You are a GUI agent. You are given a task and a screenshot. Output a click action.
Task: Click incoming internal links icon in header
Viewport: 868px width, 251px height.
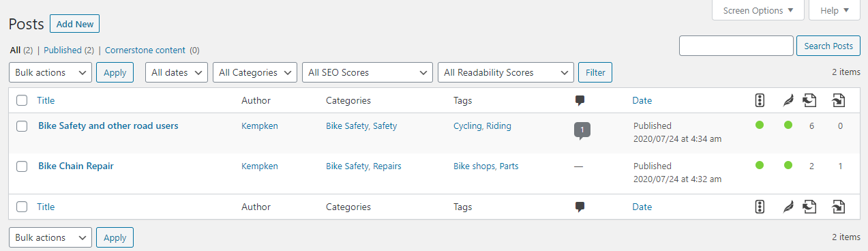tap(839, 100)
